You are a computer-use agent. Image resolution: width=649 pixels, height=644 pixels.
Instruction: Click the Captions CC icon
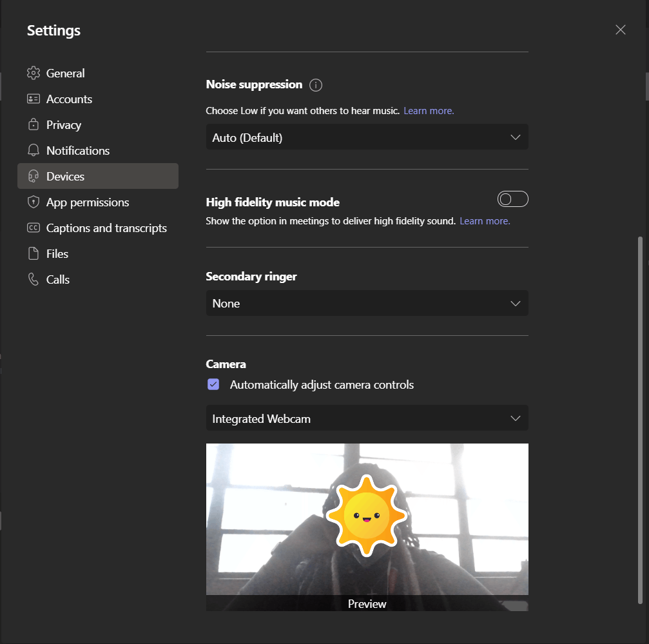34,228
